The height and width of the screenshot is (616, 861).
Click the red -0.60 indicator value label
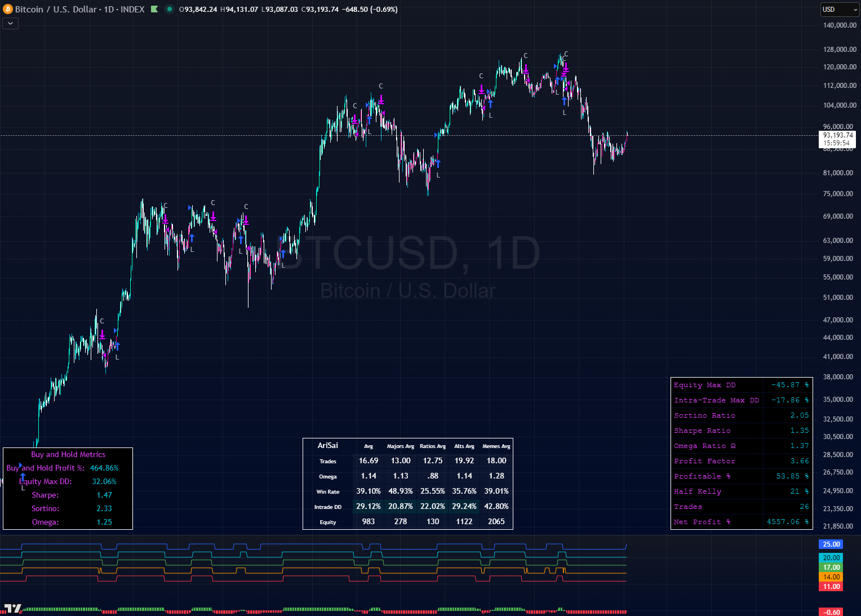point(831,612)
